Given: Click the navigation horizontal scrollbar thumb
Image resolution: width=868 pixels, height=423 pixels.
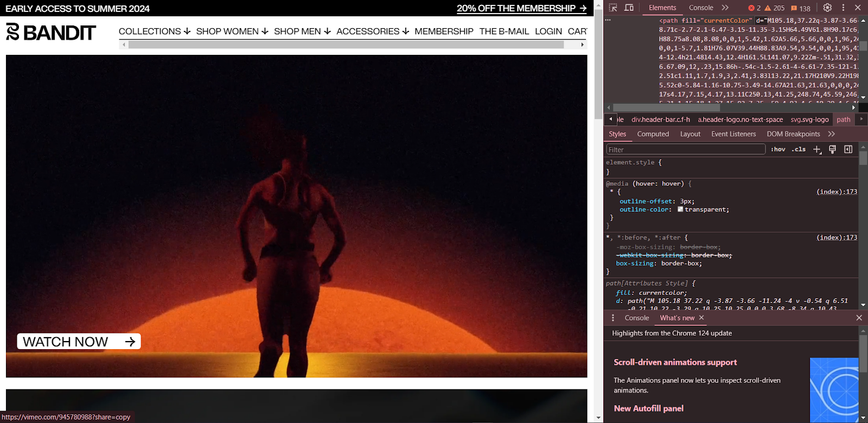Looking at the screenshot, I should pos(346,45).
